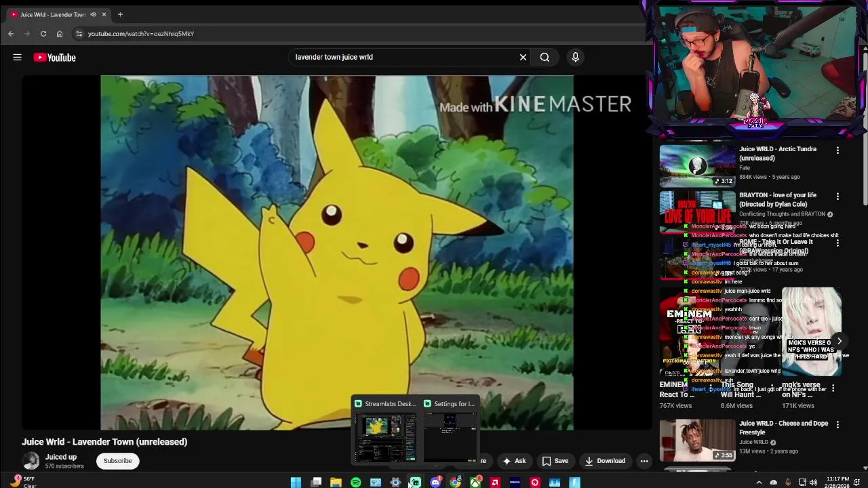View site information beside the URL
The width and height of the screenshot is (868, 488).
click(x=79, y=34)
